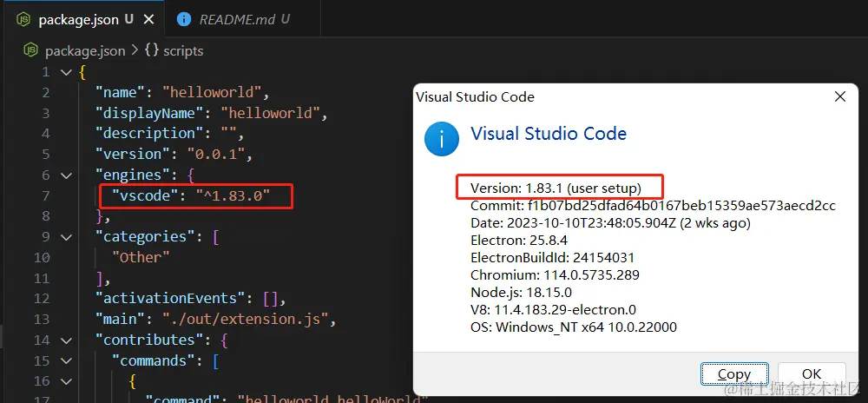Click the "name" key on line 2

[120, 92]
